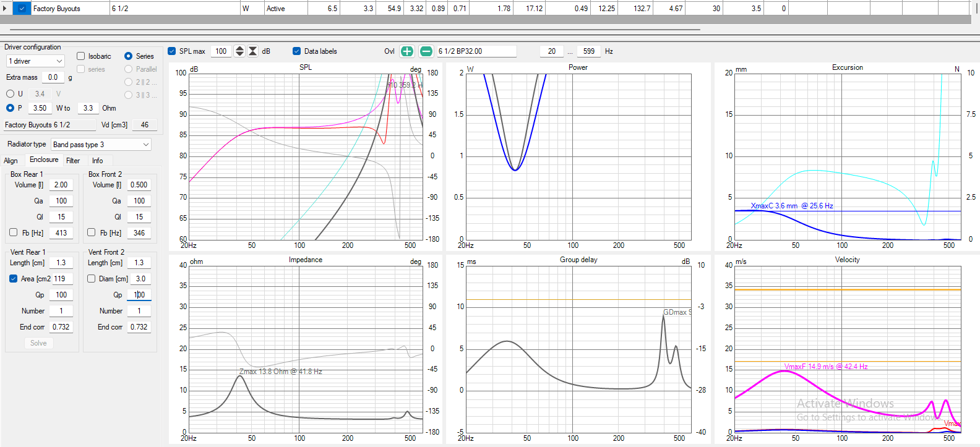Click the SPL max auto-scale hourglass icon

(253, 51)
